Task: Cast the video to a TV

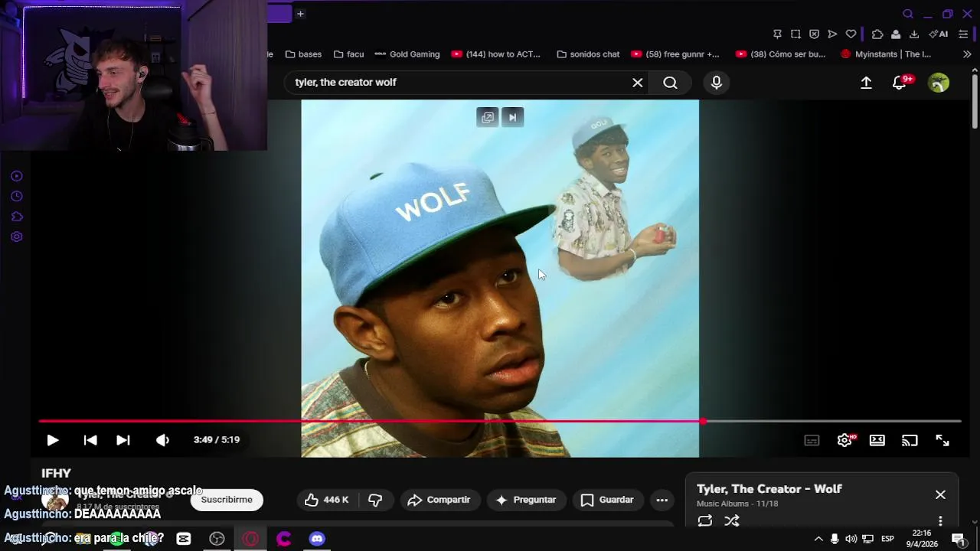Action: tap(910, 440)
